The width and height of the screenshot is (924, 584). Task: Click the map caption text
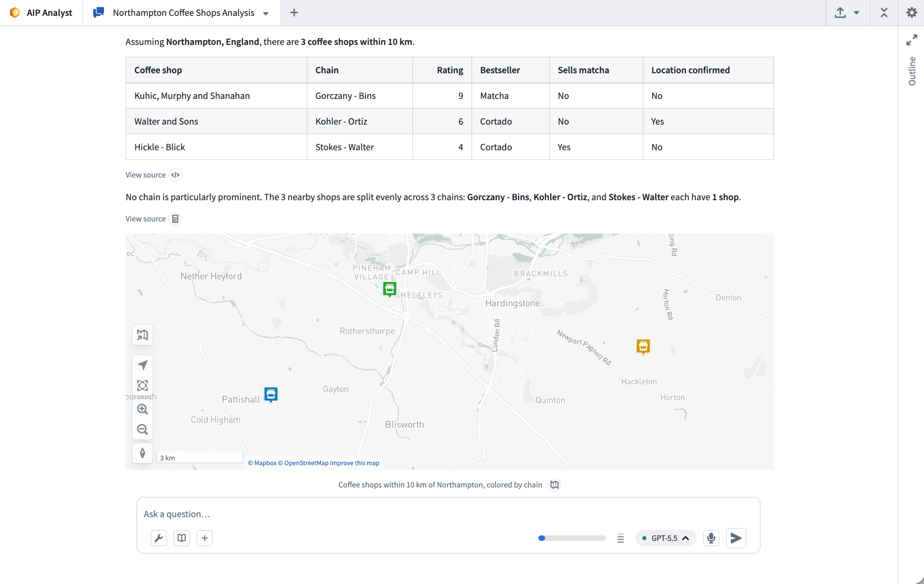pos(440,485)
